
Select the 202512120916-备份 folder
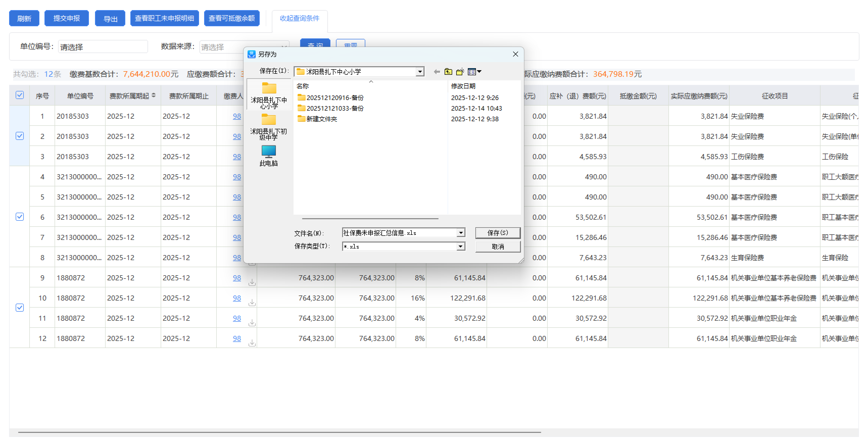(335, 98)
